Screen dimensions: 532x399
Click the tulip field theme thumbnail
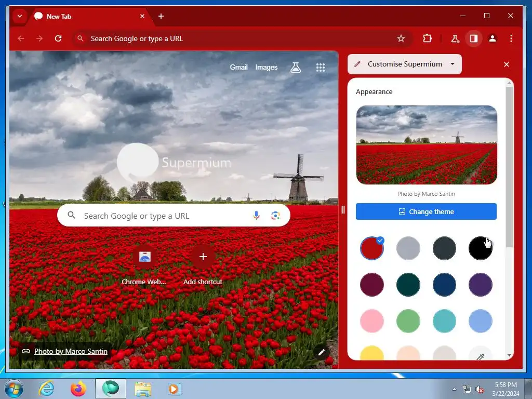coord(427,145)
